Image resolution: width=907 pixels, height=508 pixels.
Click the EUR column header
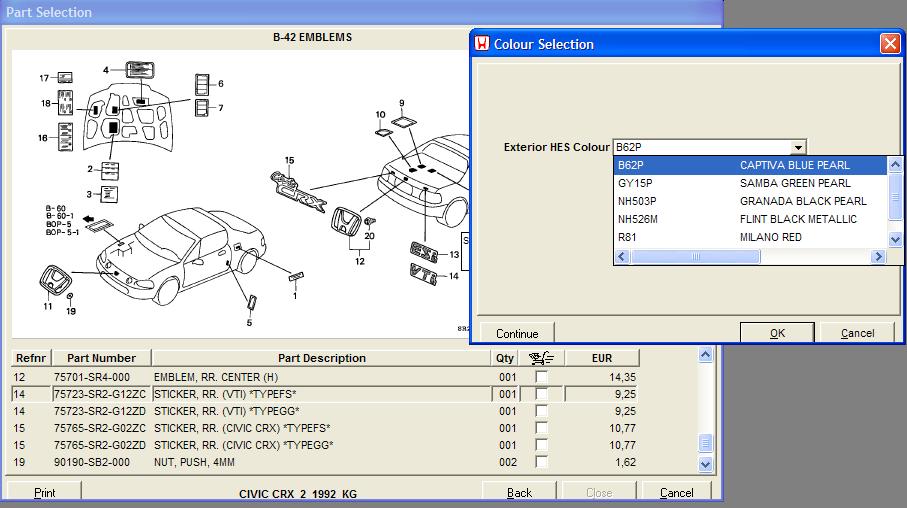[602, 358]
